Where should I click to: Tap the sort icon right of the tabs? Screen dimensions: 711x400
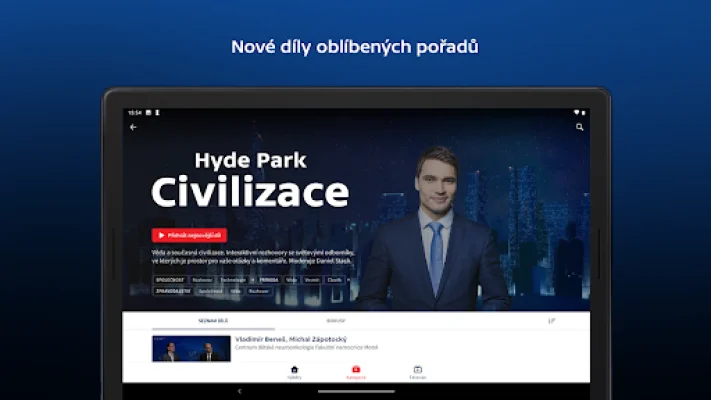tap(552, 321)
